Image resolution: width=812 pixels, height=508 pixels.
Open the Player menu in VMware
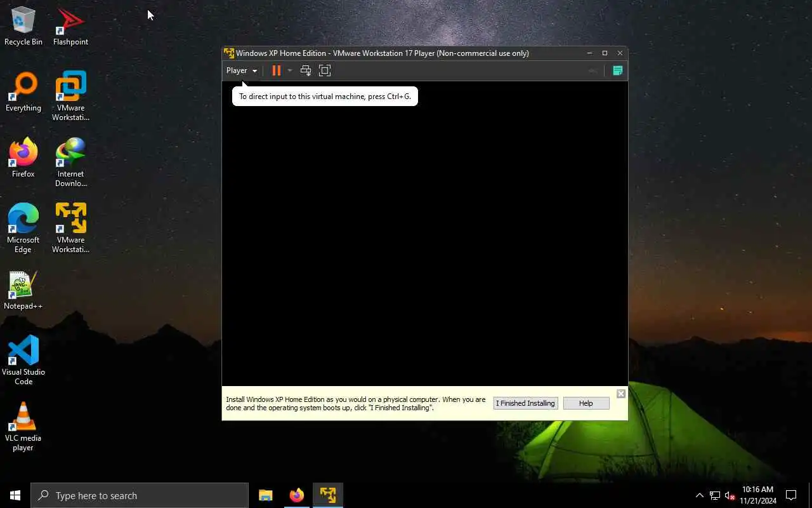click(x=242, y=70)
